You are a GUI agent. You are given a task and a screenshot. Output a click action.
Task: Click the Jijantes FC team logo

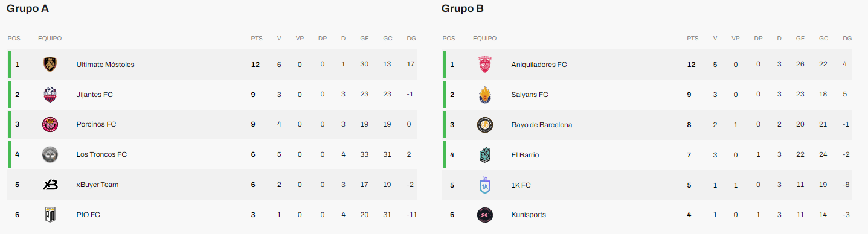pos(50,95)
